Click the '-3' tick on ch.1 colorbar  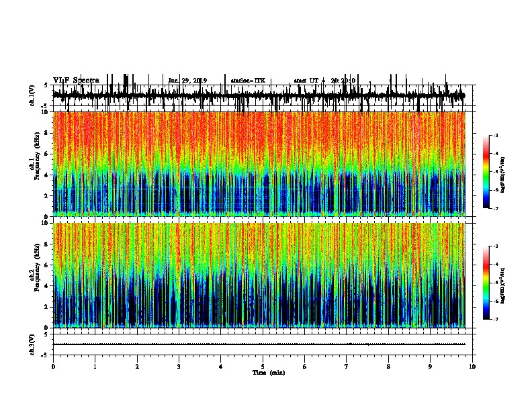[495, 136]
